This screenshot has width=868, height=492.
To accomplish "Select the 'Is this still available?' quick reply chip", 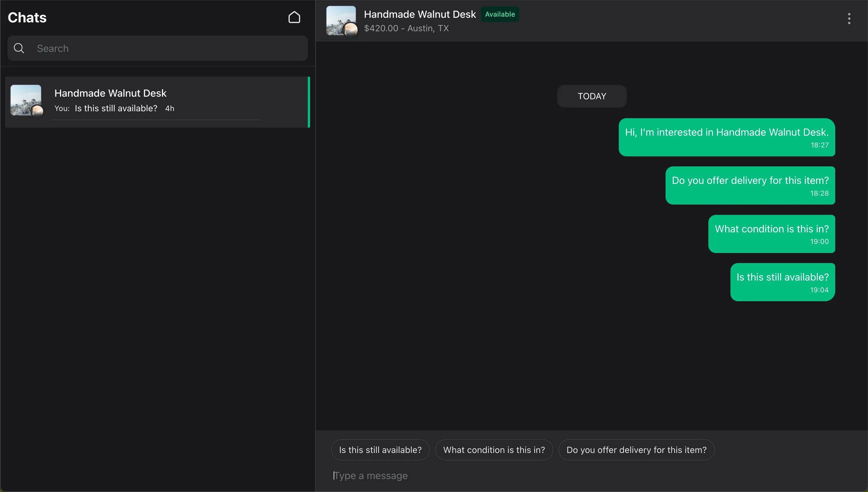I will pyautogui.click(x=380, y=450).
